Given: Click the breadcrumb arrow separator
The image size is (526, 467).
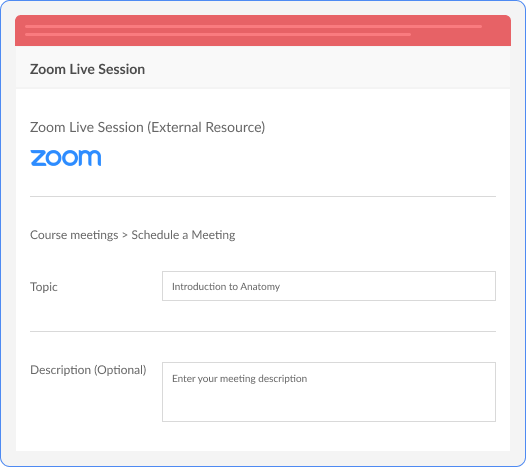Looking at the screenshot, I should pyautogui.click(x=125, y=236).
